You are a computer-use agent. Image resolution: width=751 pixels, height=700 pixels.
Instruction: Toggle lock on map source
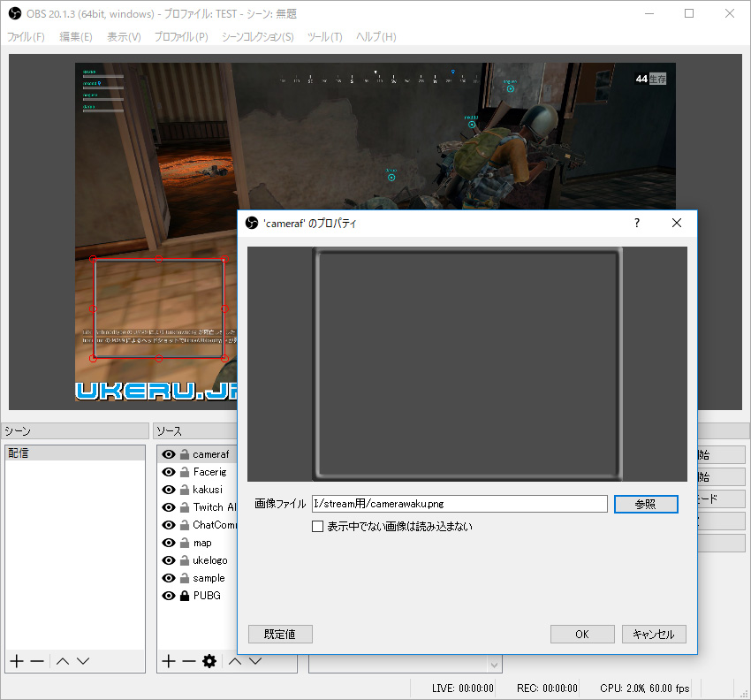[x=185, y=543]
